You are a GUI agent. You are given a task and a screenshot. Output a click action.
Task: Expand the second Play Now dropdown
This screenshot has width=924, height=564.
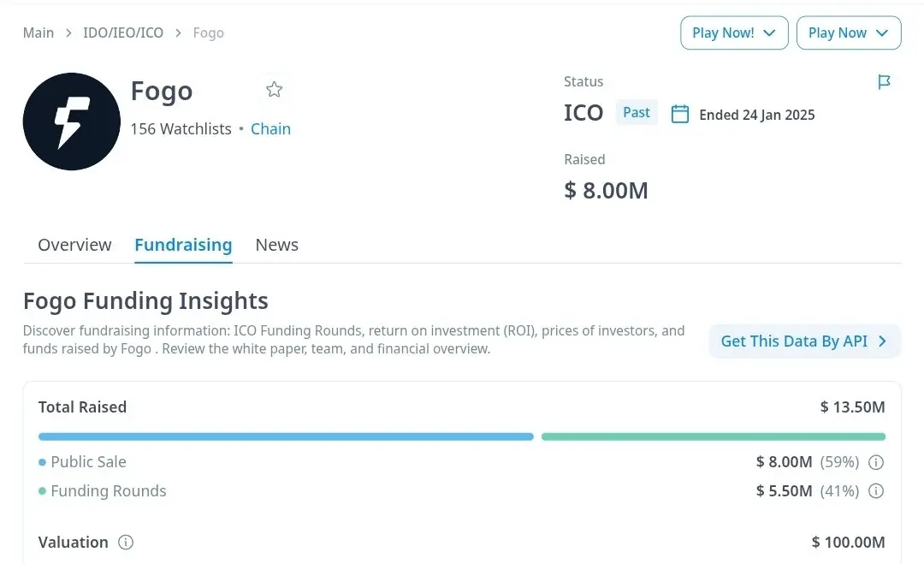point(849,33)
